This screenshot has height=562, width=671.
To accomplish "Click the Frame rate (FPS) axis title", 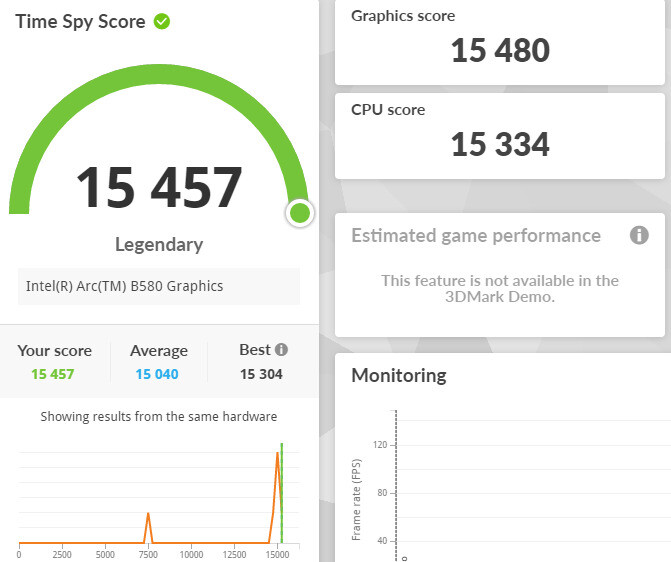I will pos(356,500).
